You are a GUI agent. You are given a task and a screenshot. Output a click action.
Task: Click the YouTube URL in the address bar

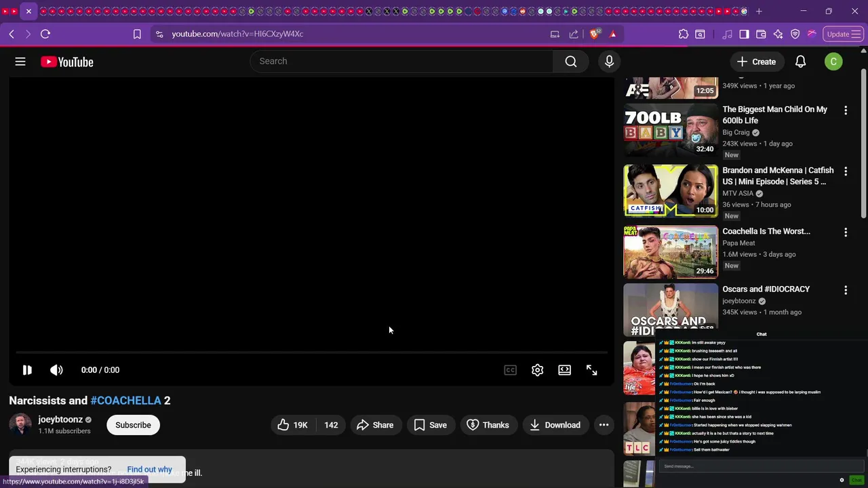(x=237, y=34)
